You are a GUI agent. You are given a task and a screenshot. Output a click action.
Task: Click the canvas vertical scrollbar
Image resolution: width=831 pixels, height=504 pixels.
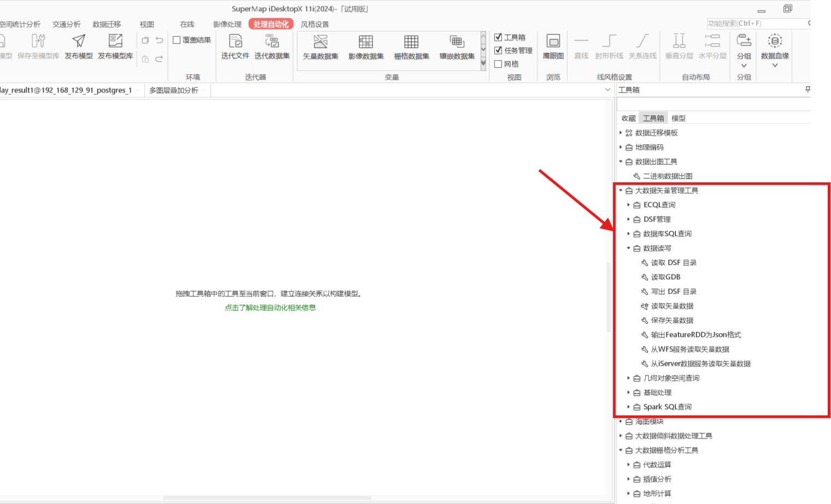pyautogui.click(x=608, y=297)
